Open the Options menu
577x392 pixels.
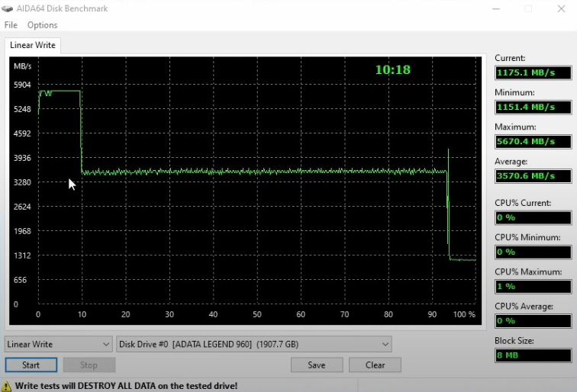[42, 25]
